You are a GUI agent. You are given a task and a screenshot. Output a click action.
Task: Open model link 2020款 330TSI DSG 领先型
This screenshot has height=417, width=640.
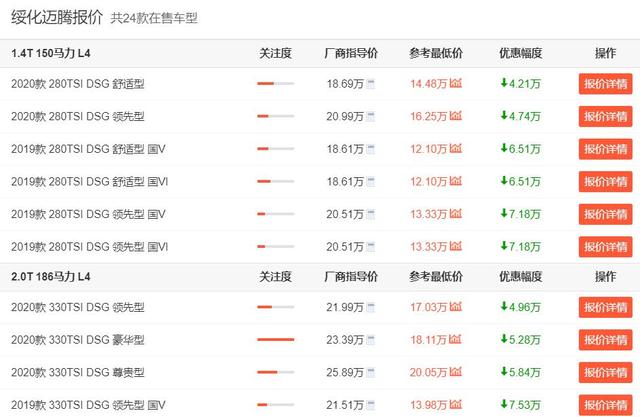[x=78, y=307]
